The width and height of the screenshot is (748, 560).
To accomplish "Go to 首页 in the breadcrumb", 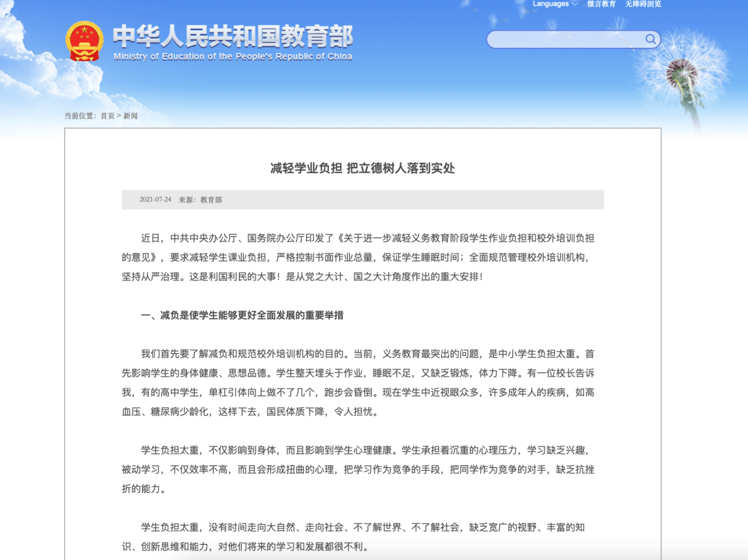I will [107, 116].
